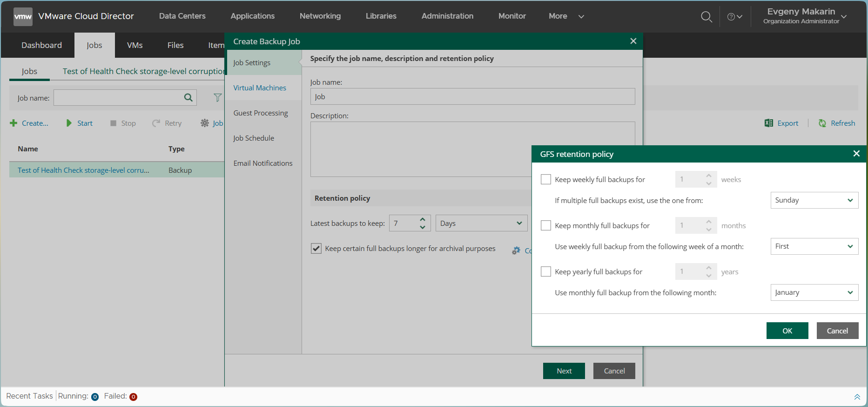Open the Networking menu

tap(320, 16)
